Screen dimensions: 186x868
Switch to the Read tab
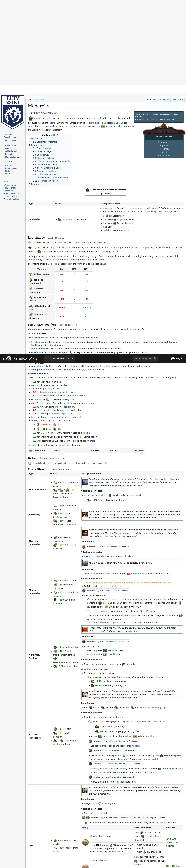pyautogui.click(x=148, y=100)
